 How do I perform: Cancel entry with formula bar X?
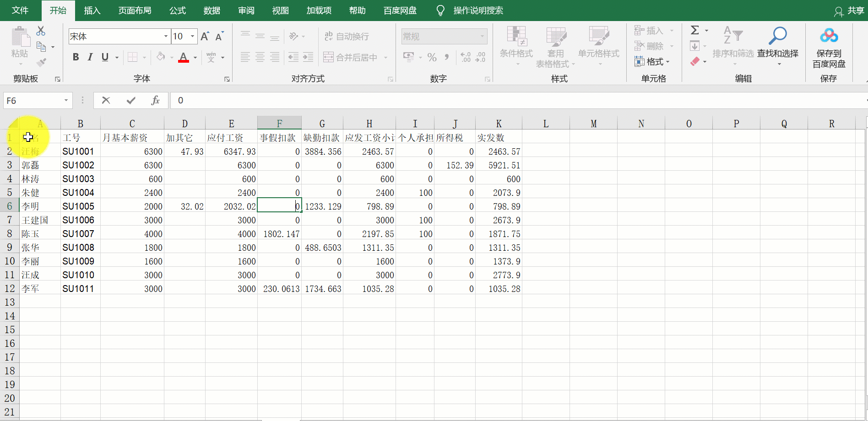[106, 100]
